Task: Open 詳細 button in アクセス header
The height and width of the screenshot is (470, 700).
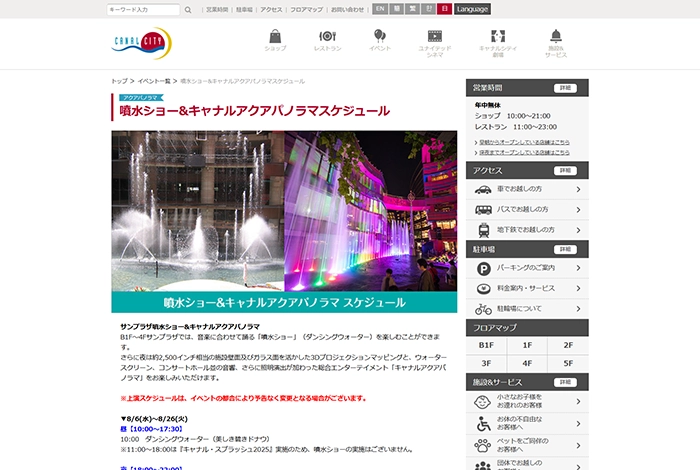Action: [565, 171]
